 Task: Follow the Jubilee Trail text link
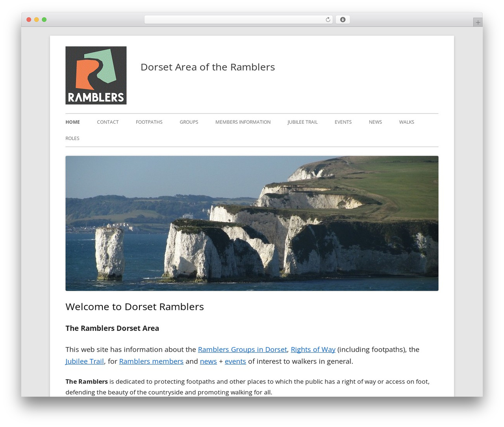click(x=85, y=361)
